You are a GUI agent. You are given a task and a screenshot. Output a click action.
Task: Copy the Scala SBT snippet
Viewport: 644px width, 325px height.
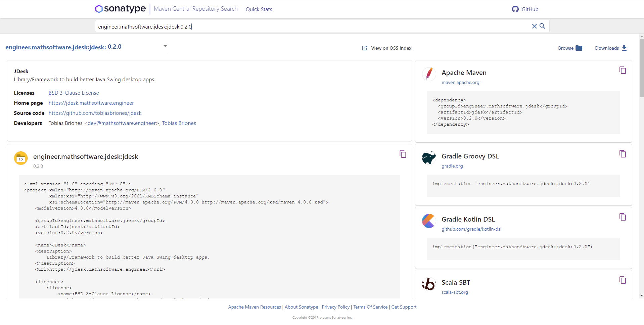click(x=623, y=280)
